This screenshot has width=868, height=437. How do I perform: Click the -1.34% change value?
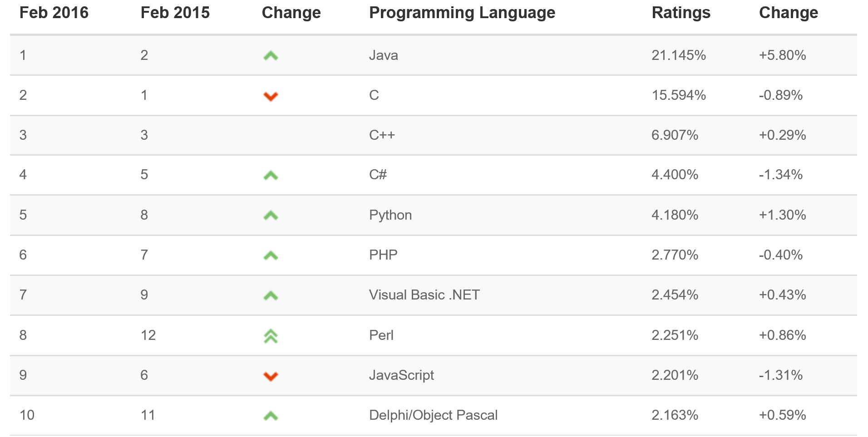[x=781, y=175]
